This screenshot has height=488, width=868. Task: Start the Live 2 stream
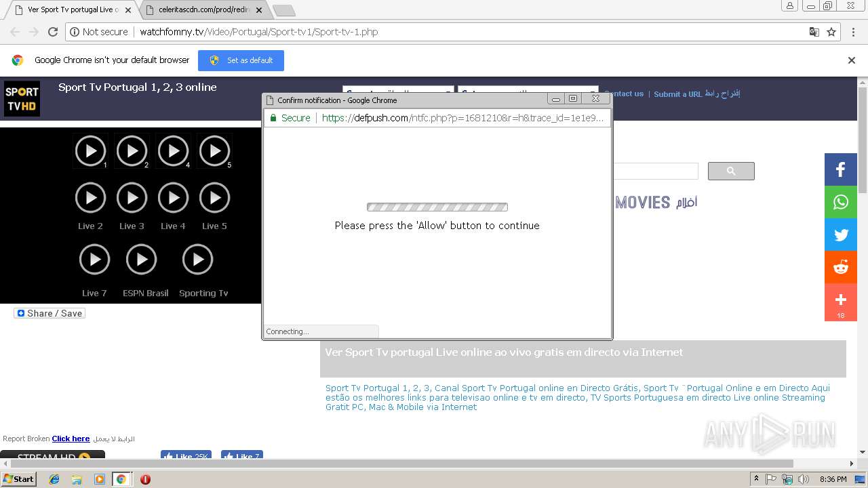pos(91,198)
